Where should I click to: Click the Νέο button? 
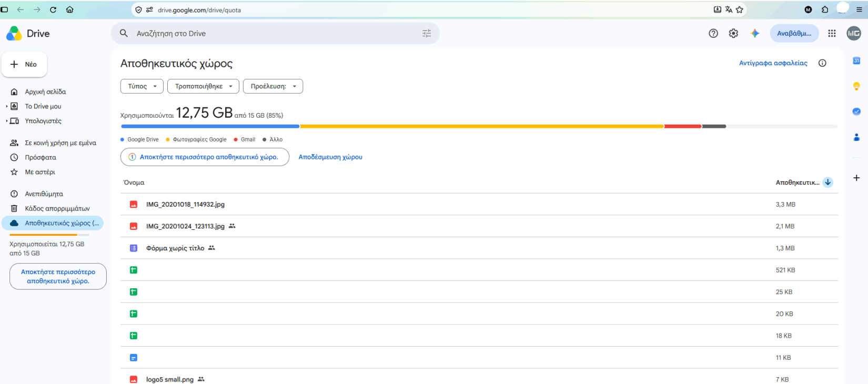pyautogui.click(x=24, y=64)
